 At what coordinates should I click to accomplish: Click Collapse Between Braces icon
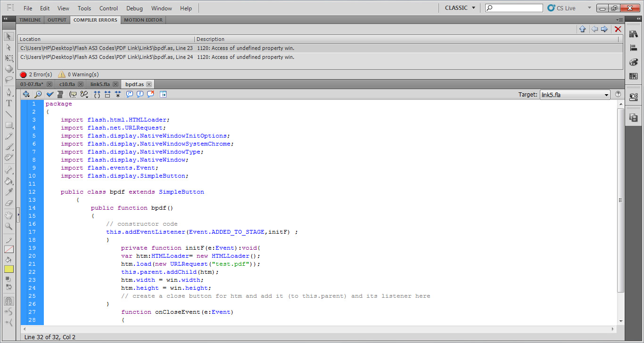(97, 94)
